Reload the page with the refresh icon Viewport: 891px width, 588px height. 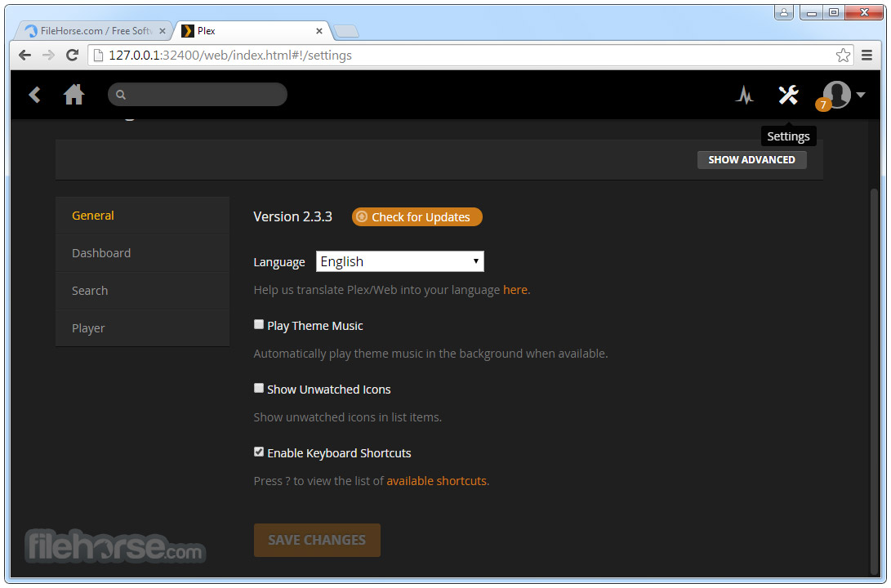point(72,55)
